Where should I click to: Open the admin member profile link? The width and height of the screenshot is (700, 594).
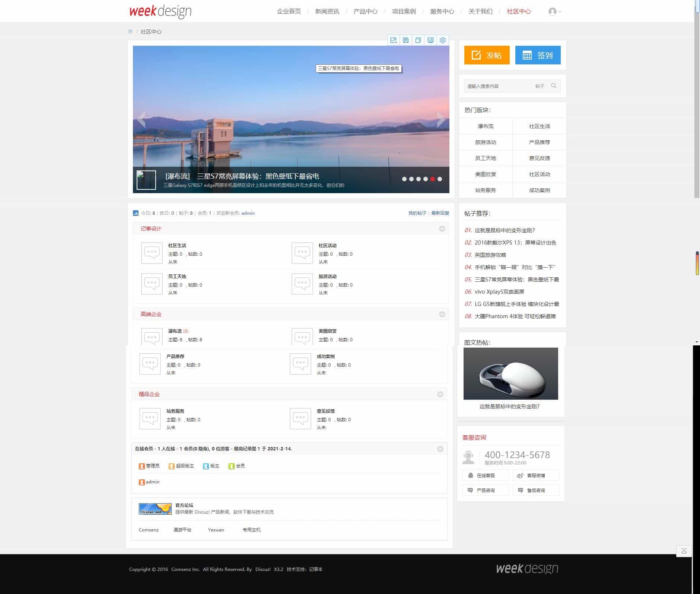pos(248,213)
